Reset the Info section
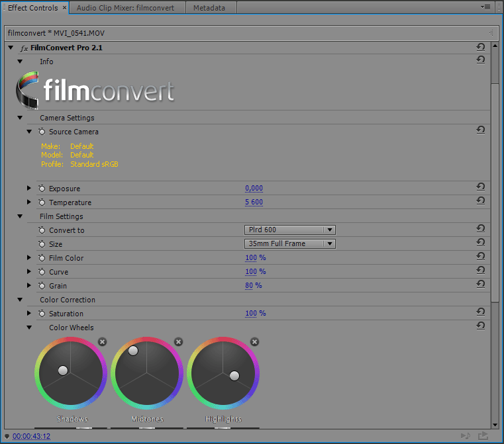The height and width of the screenshot is (444, 504). 481,60
